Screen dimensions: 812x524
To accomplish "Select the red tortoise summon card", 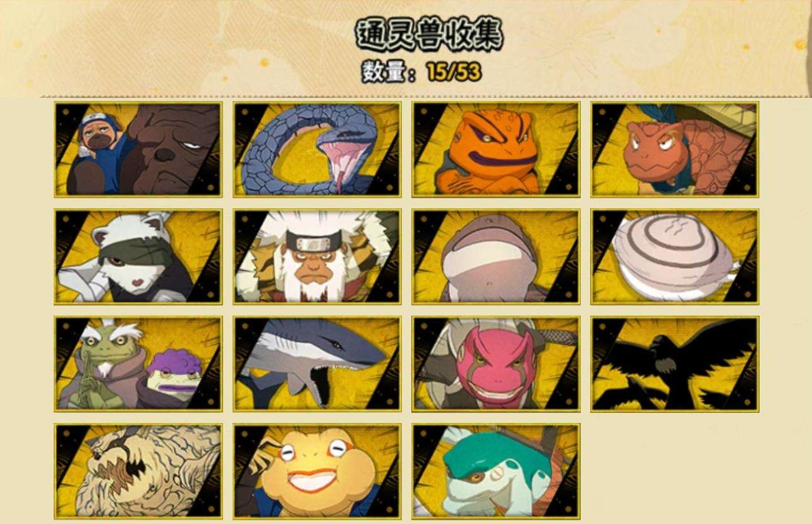I will (x=674, y=150).
